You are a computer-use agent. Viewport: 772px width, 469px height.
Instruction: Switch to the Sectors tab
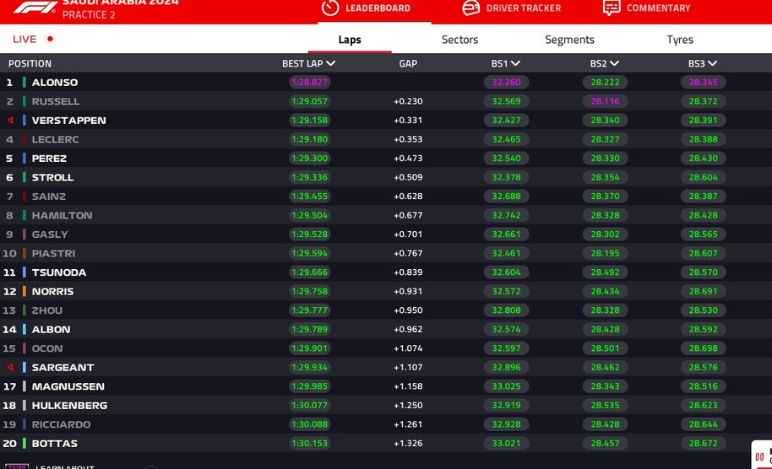tap(460, 40)
